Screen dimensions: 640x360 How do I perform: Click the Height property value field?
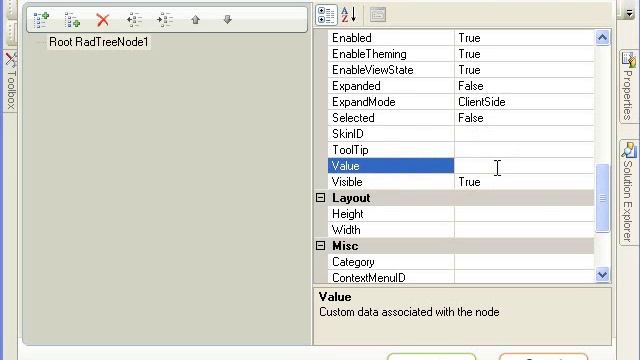pyautogui.click(x=524, y=214)
